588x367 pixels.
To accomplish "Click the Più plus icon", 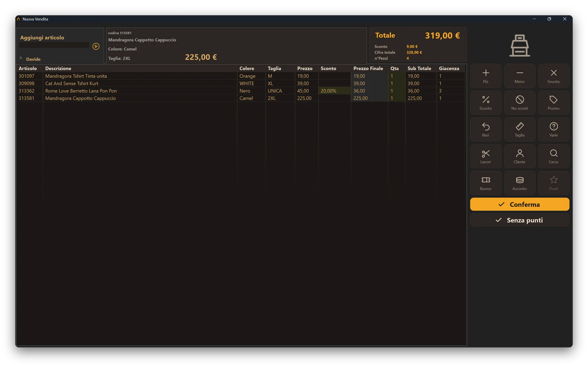I will tap(485, 73).
